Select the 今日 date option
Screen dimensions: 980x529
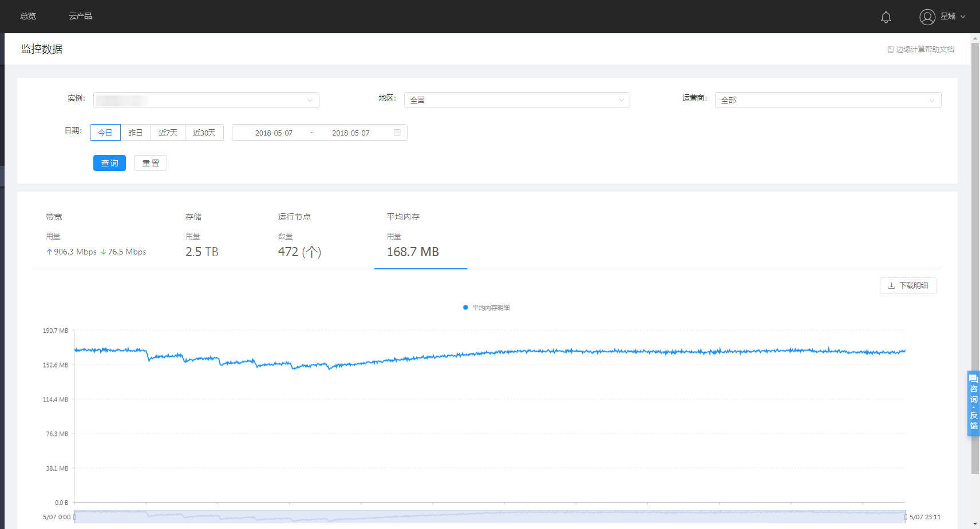(105, 133)
